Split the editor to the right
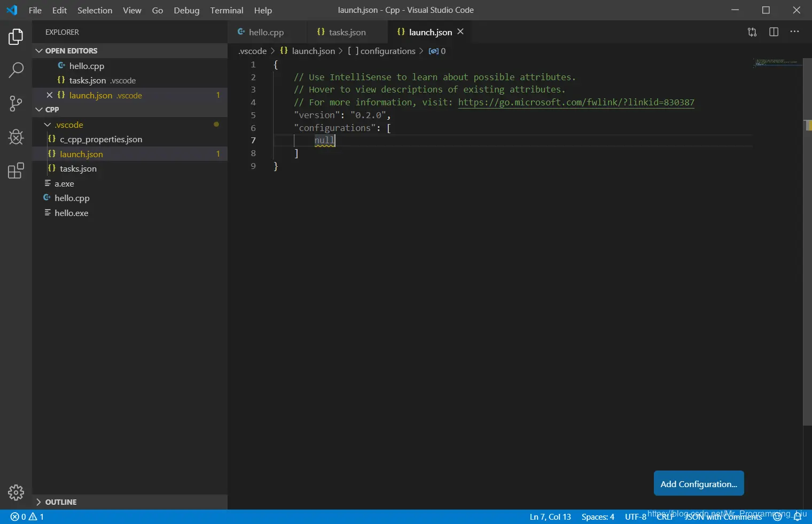The image size is (812, 524). coord(774,32)
